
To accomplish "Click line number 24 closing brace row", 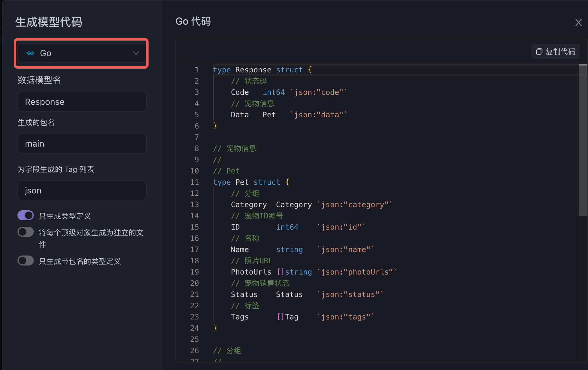I will 194,328.
